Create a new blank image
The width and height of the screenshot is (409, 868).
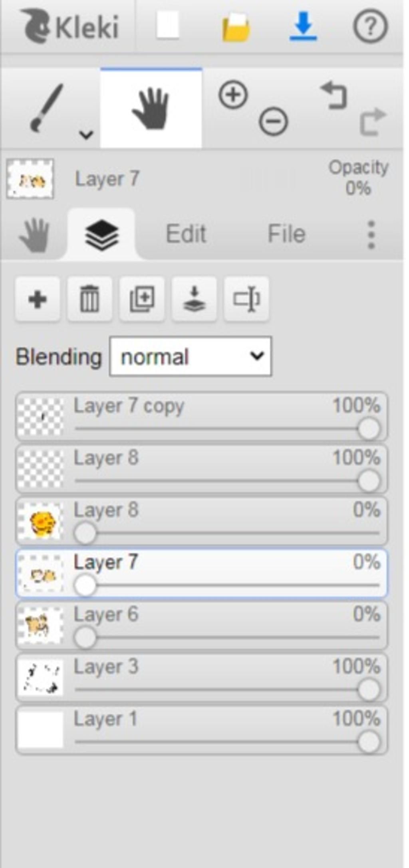[167, 26]
